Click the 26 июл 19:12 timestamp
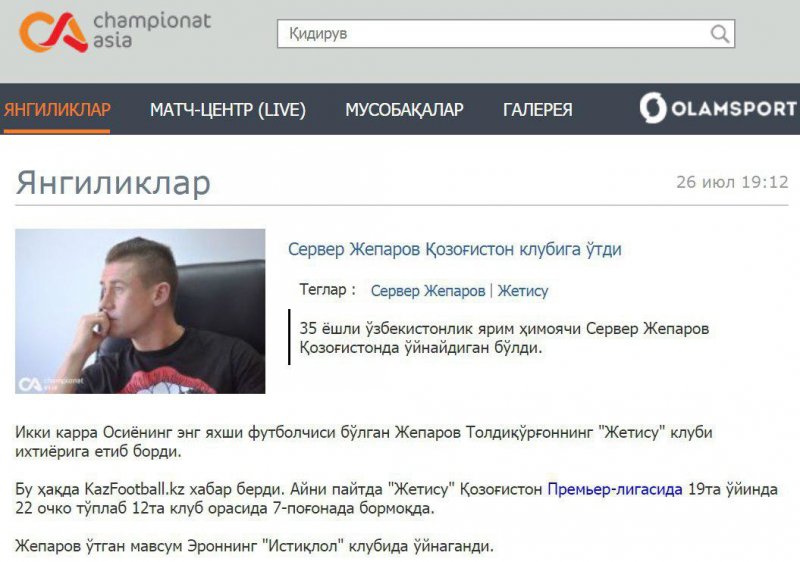 tap(732, 182)
